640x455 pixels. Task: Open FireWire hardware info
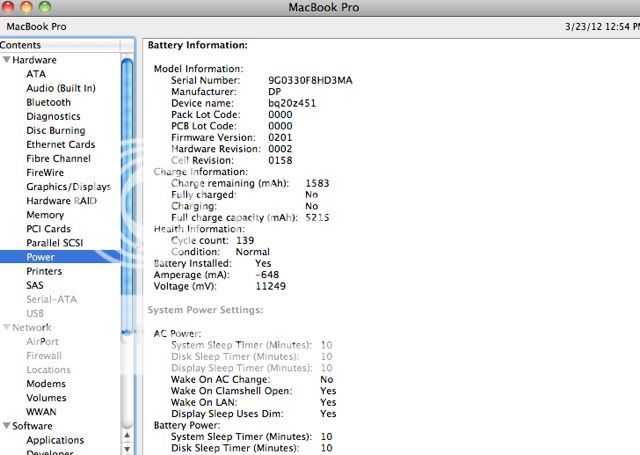click(45, 173)
